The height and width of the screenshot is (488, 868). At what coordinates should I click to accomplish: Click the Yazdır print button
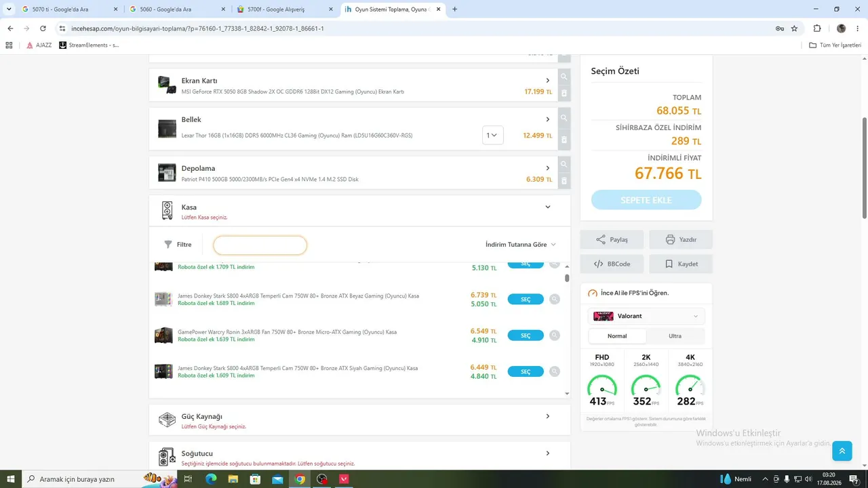[x=681, y=240]
